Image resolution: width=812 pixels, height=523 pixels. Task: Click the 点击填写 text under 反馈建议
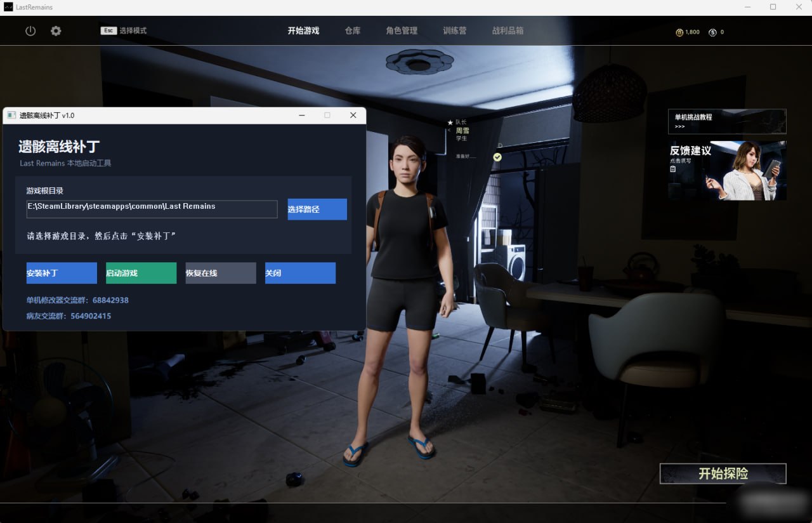(x=681, y=161)
